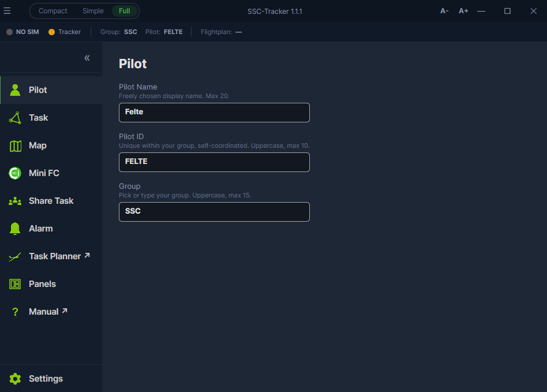Click the orange Tracker status dot
This screenshot has height=392, width=547.
pyautogui.click(x=51, y=32)
